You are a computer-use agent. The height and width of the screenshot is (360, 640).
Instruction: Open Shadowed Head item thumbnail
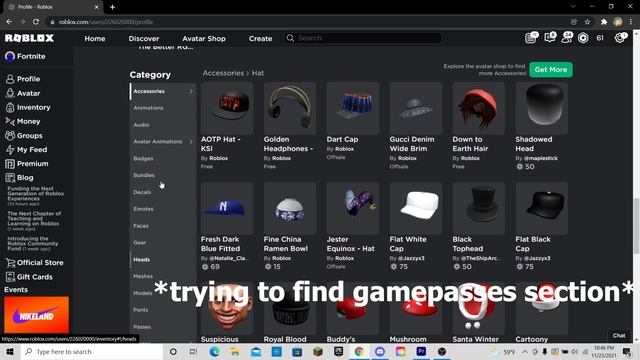[x=542, y=108]
